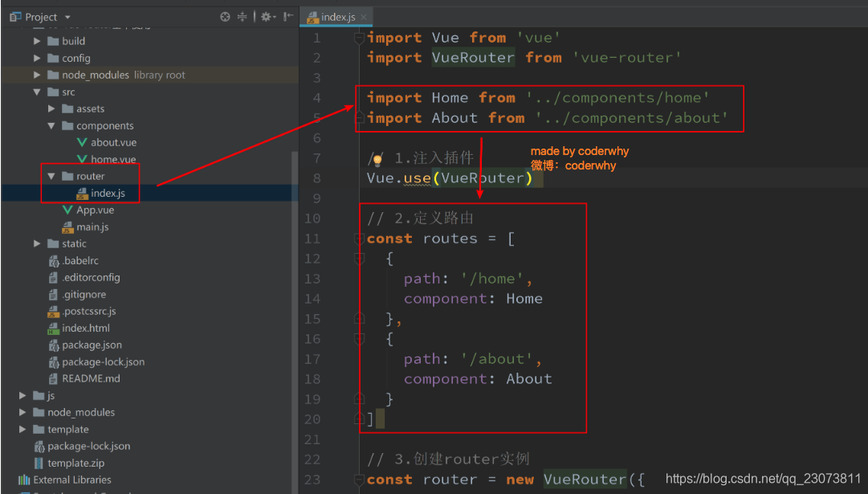Click 'vue-router' import string
This screenshot has height=494, width=868.
coord(626,58)
